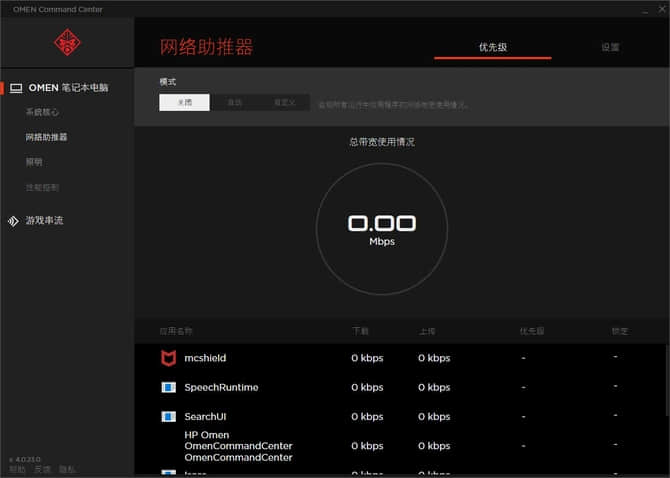Click SpeechRuntime download value 0 kbps
Image resolution: width=670 pixels, height=478 pixels.
pyautogui.click(x=367, y=387)
